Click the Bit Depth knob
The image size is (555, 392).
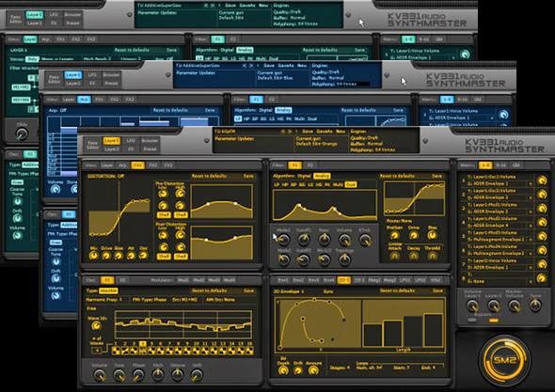point(283,370)
